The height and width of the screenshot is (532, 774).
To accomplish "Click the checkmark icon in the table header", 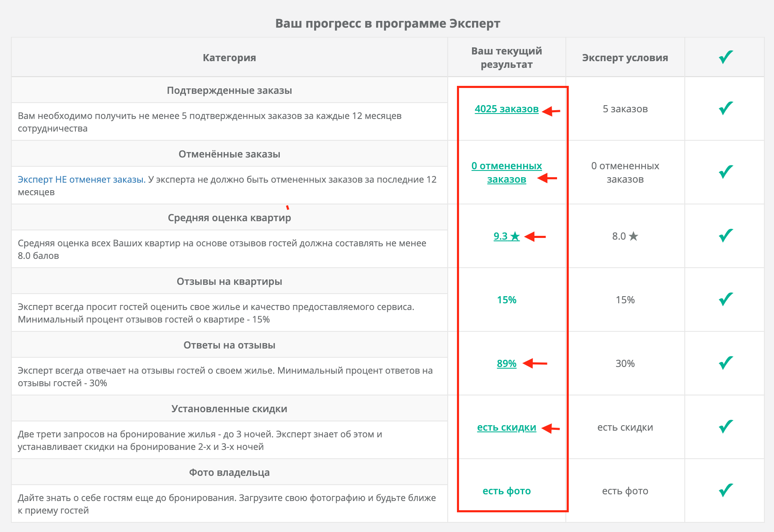I will 726,57.
